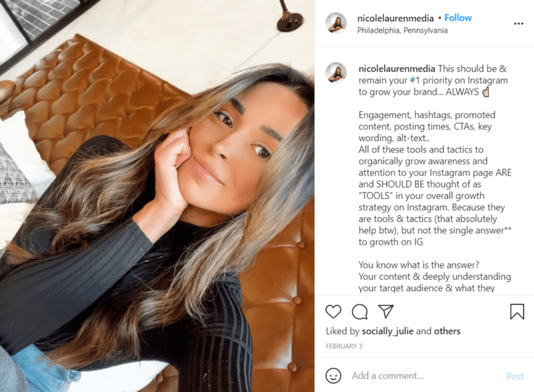Click the selfie photo of the post
The height and width of the screenshot is (392, 534).
tap(157, 196)
